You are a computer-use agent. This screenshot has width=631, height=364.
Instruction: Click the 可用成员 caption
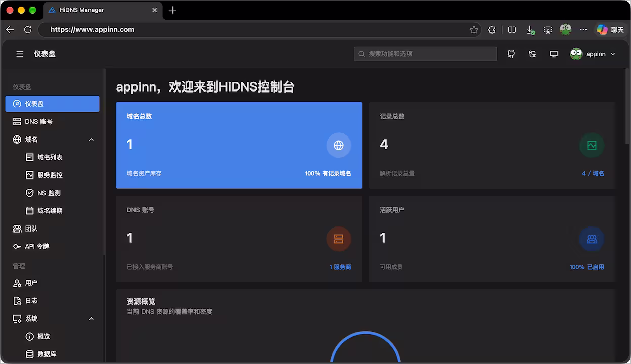(x=391, y=267)
